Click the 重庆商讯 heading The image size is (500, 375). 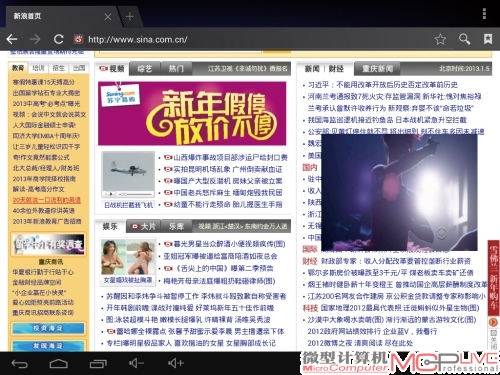51,262
